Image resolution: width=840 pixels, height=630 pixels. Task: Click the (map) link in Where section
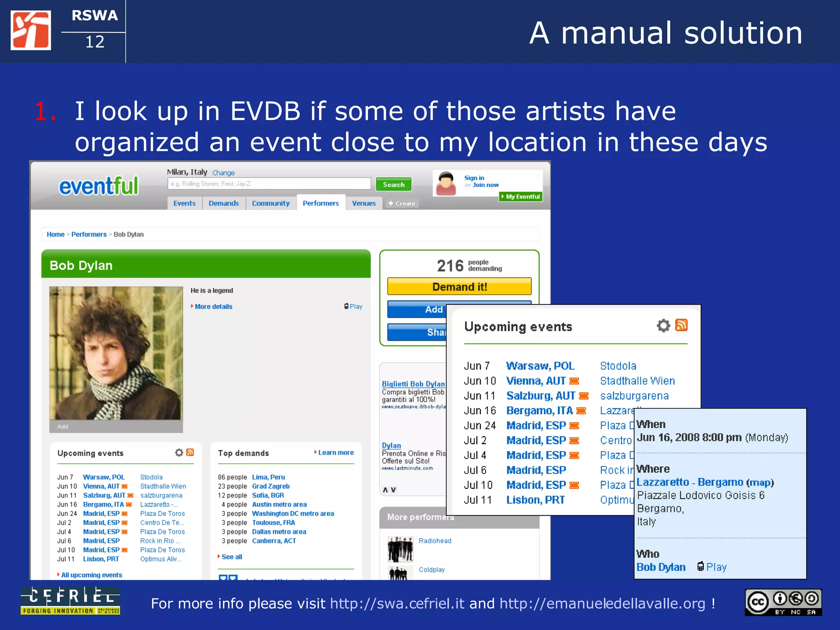tap(760, 482)
